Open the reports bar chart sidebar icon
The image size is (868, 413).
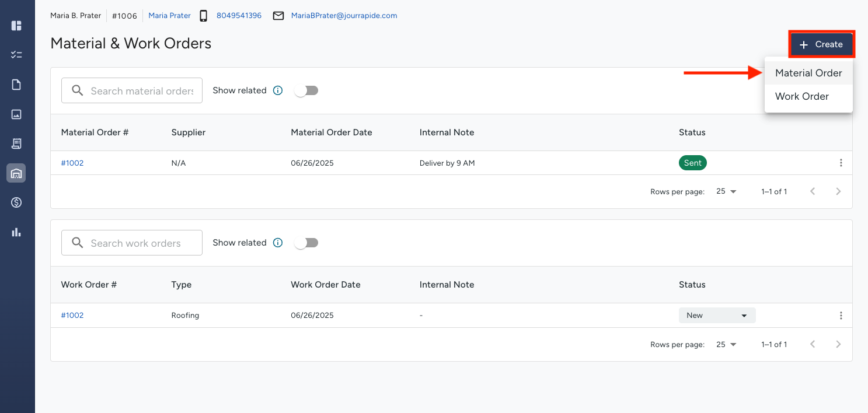tap(16, 232)
